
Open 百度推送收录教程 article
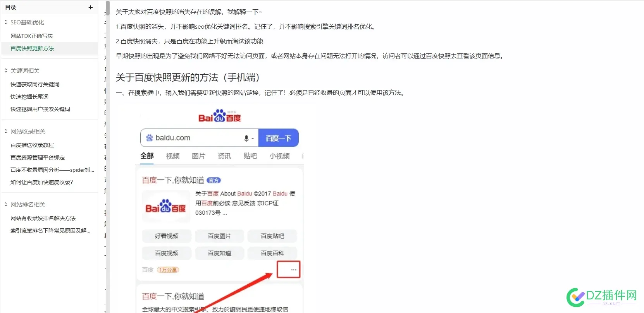[32, 145]
